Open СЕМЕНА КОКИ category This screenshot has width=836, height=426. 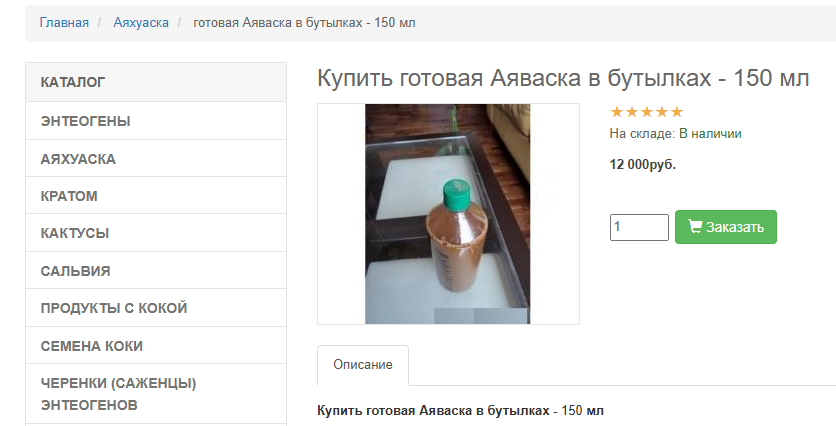click(x=156, y=346)
